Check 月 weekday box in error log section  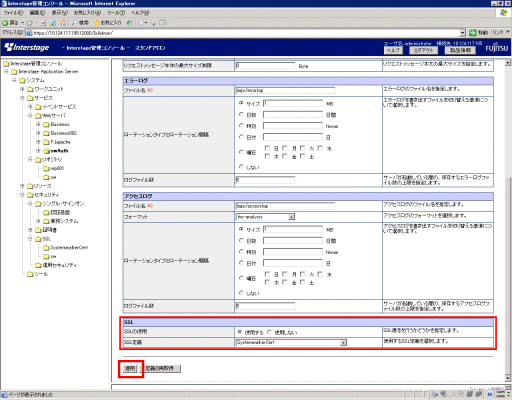tap(285, 148)
